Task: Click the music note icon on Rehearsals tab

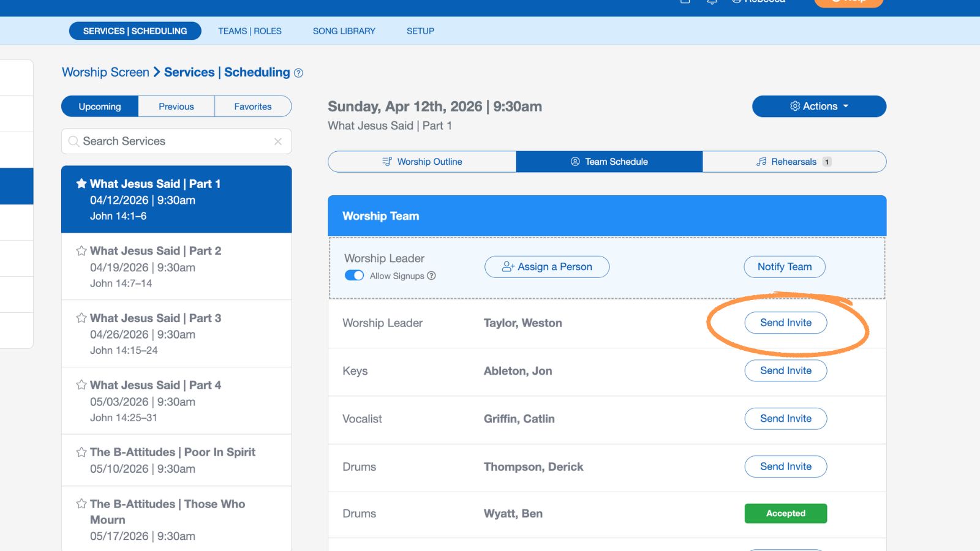Action: 761,162
